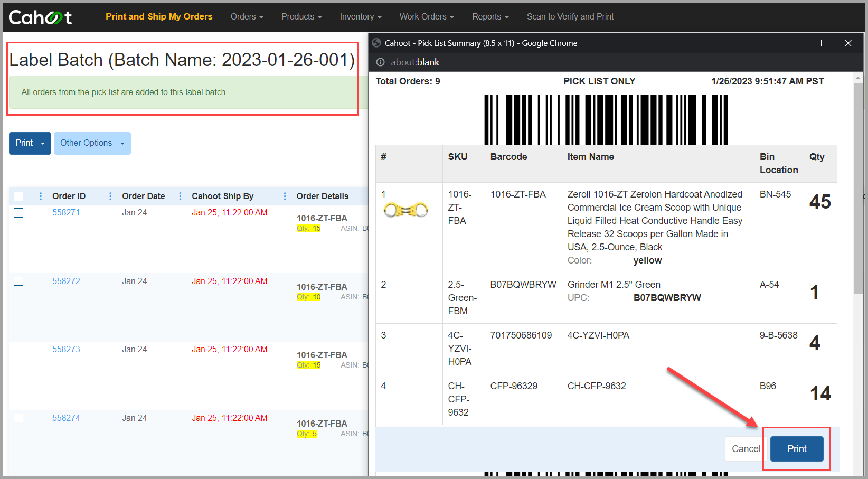Click barcode cell B07BQWBRYW
The width and height of the screenshot is (868, 479).
click(x=523, y=285)
